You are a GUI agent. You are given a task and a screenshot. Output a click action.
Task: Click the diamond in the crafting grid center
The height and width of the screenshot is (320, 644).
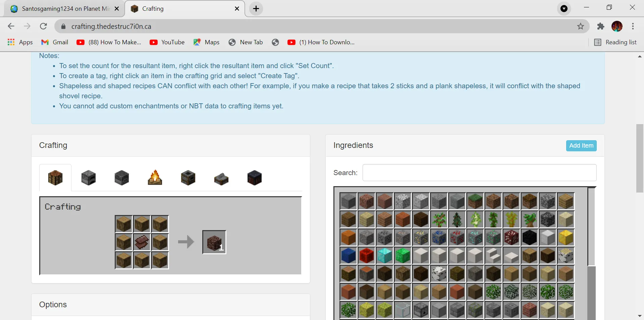pos(142,242)
